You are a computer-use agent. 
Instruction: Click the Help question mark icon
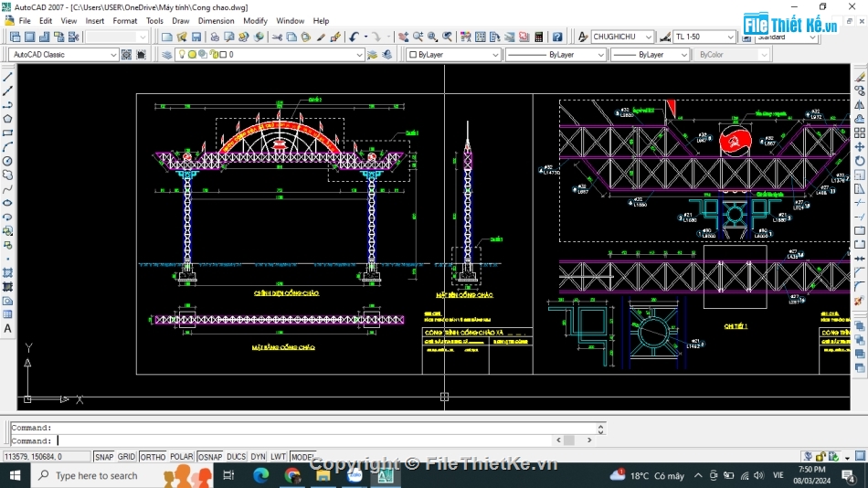click(557, 37)
